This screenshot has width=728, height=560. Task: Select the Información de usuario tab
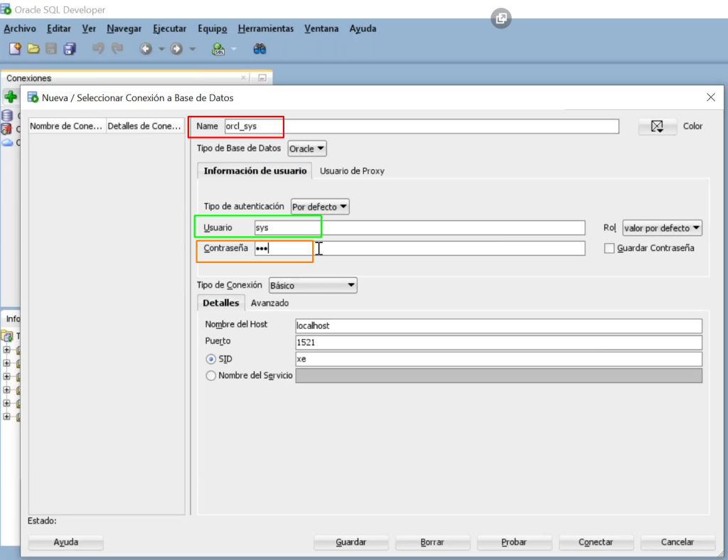[x=255, y=171]
